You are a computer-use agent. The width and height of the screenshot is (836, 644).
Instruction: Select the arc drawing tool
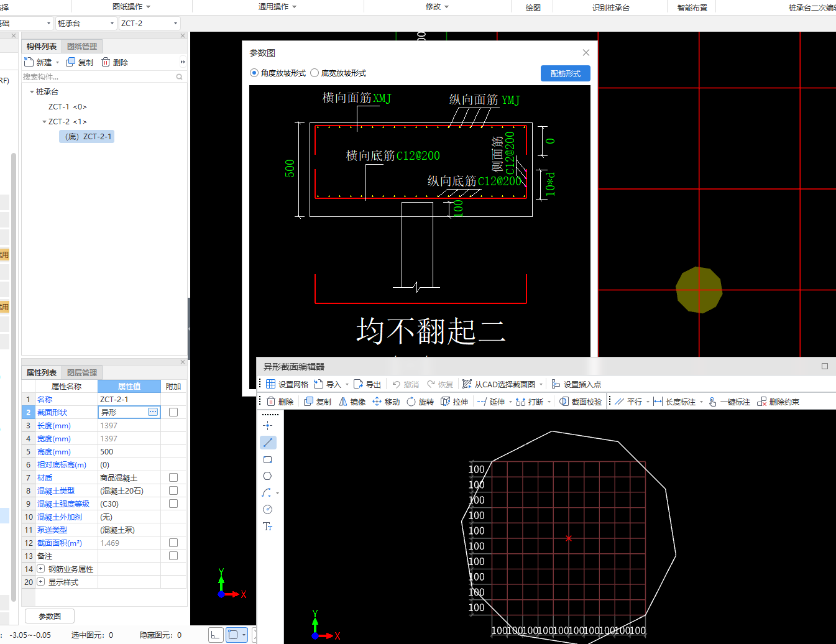click(x=267, y=493)
